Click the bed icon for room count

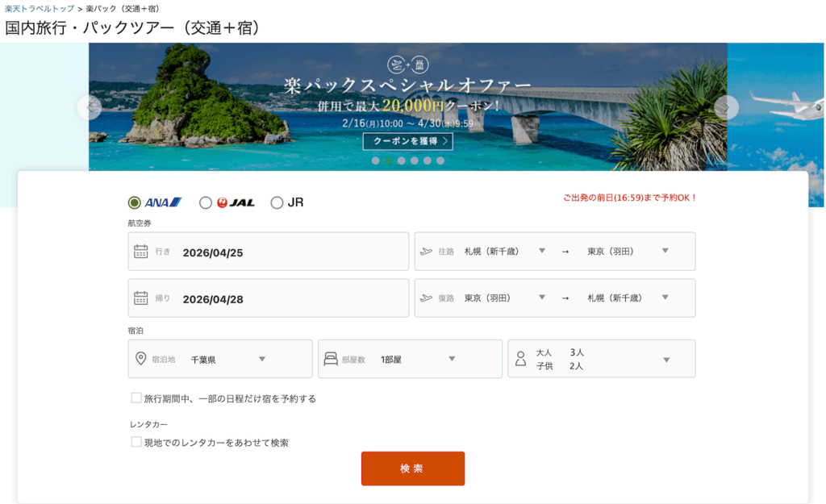pos(331,359)
